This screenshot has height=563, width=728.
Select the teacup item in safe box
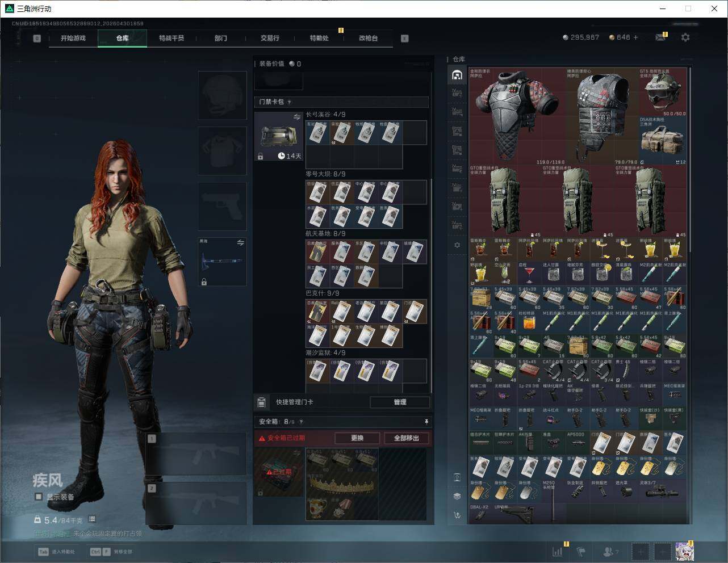click(318, 508)
